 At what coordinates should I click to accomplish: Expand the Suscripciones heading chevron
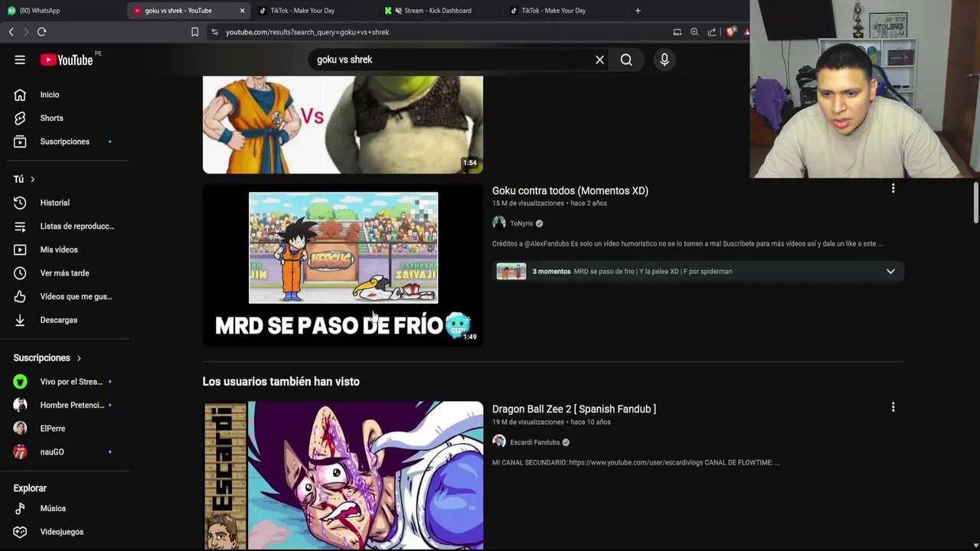coord(78,358)
